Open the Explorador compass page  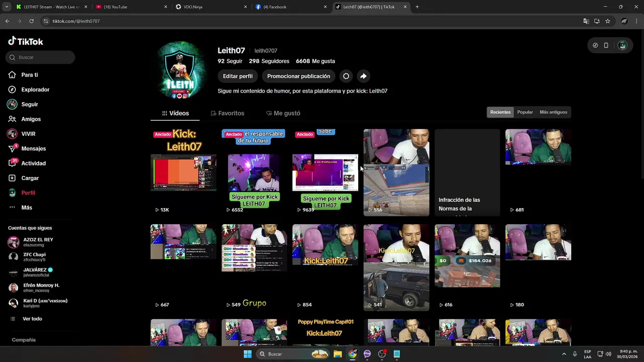pyautogui.click(x=35, y=89)
